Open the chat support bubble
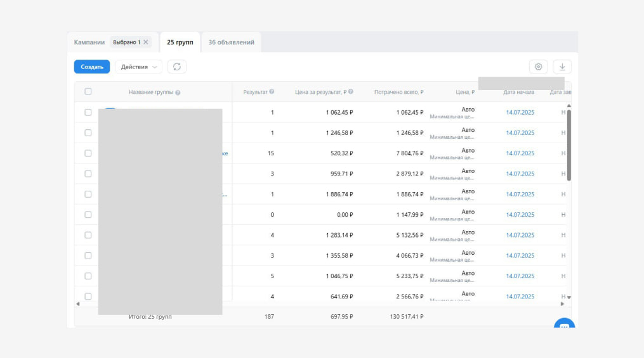 point(564,327)
